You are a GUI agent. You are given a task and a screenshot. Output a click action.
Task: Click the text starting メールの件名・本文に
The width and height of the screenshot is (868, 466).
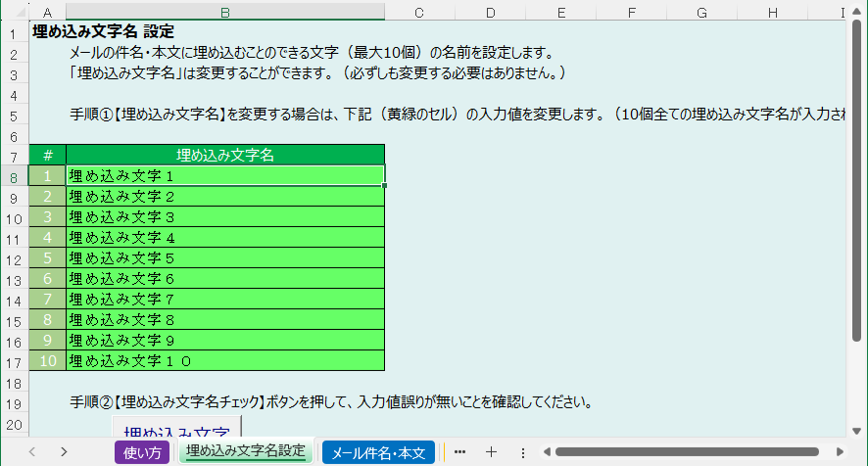(312, 53)
